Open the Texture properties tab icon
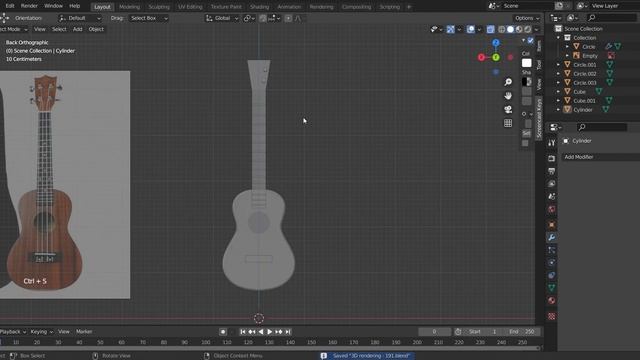640x360 pixels. coord(551,316)
